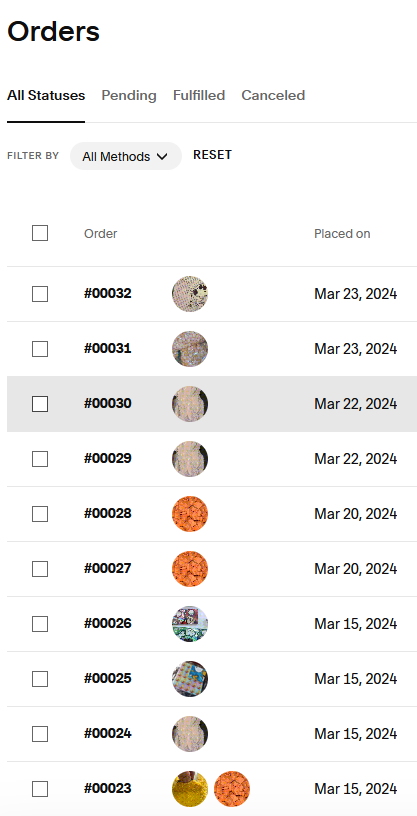This screenshot has height=816, width=417.
Task: Click the RESET filter button
Action: click(x=212, y=155)
